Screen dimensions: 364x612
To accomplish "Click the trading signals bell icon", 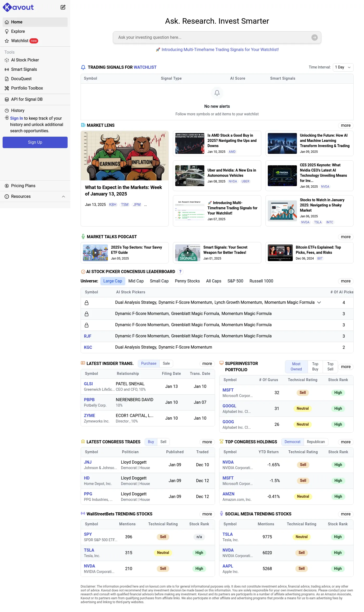I will click(83, 67).
